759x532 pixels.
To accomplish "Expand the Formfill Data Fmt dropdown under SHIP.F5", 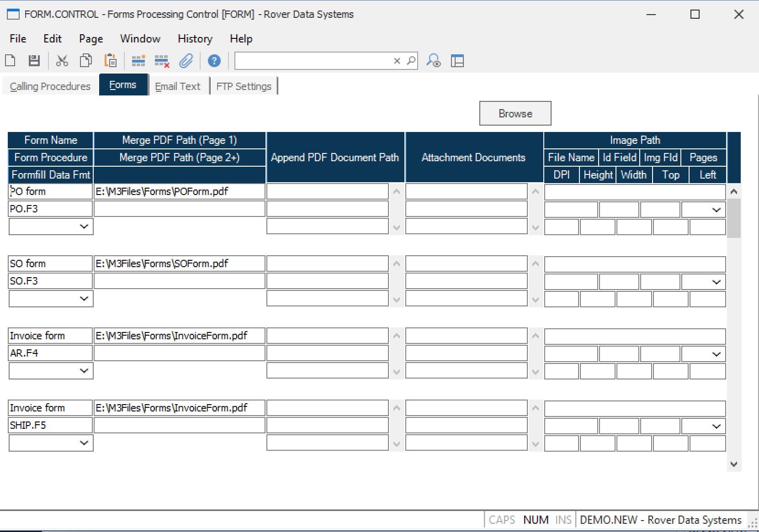I will point(84,443).
